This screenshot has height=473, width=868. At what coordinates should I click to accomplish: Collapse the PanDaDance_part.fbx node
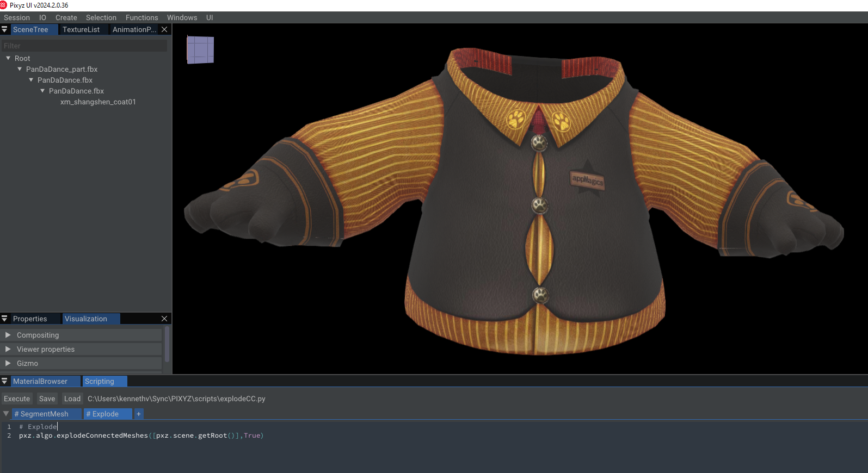20,69
